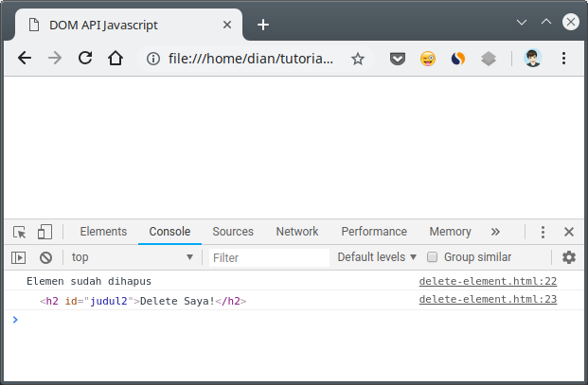Viewport: 588px width, 385px height.
Task: Open DevTools customize three-dot menu
Action: pos(543,232)
